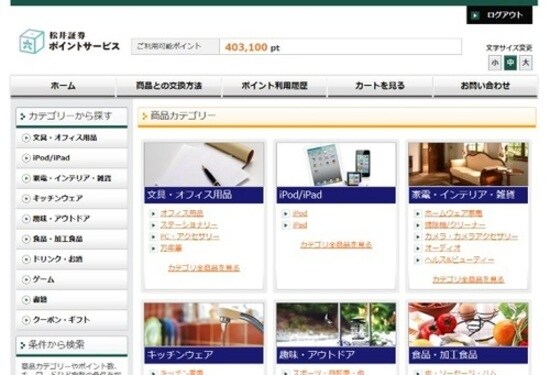The image size is (550, 375).
Task: View all items in 文具・オフィス用品 category
Action: click(204, 268)
